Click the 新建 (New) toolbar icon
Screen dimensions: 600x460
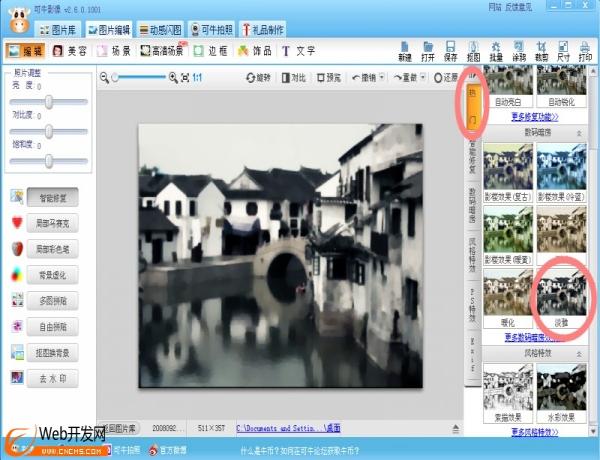[405, 50]
